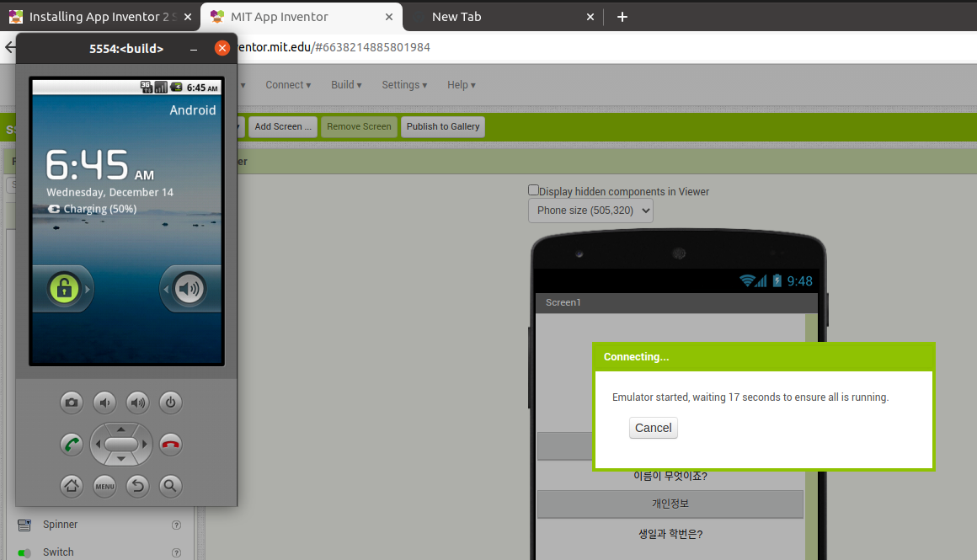Open help for the Spinner component
Image resolution: width=977 pixels, height=560 pixels.
pyautogui.click(x=176, y=525)
